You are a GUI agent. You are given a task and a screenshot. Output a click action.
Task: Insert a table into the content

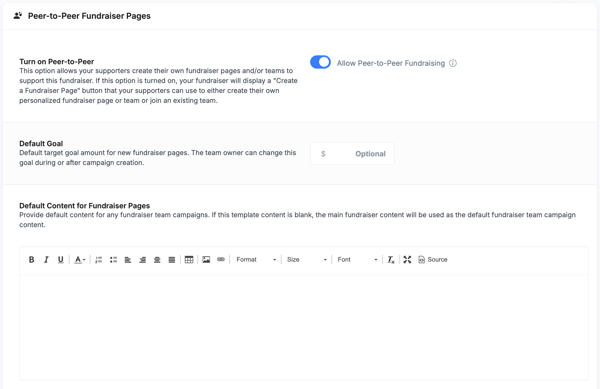189,260
